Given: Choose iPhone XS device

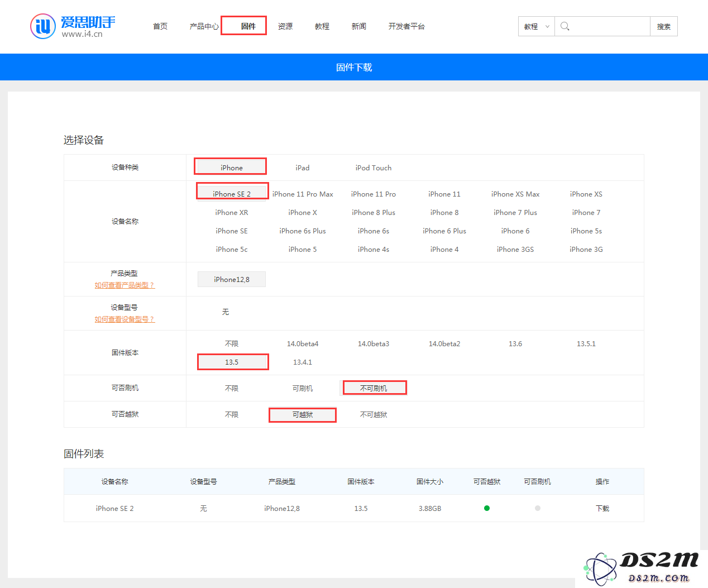Looking at the screenshot, I should click(x=586, y=194).
